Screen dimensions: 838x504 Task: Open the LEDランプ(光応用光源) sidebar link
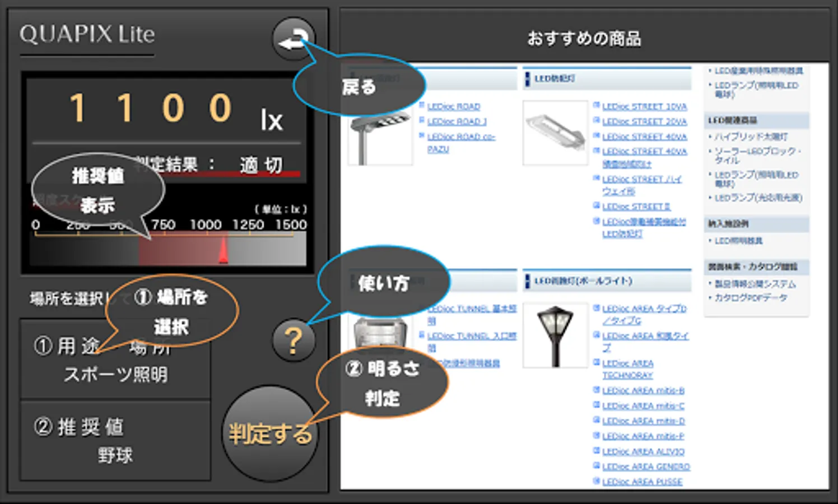(x=758, y=198)
